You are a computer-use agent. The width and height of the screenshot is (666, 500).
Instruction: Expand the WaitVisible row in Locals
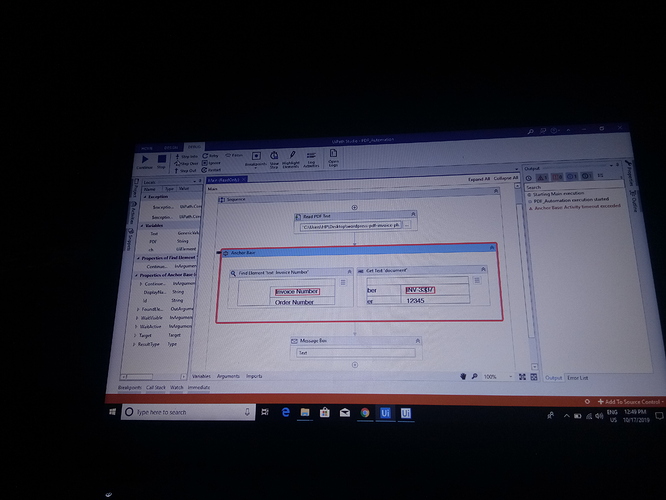[x=137, y=318]
